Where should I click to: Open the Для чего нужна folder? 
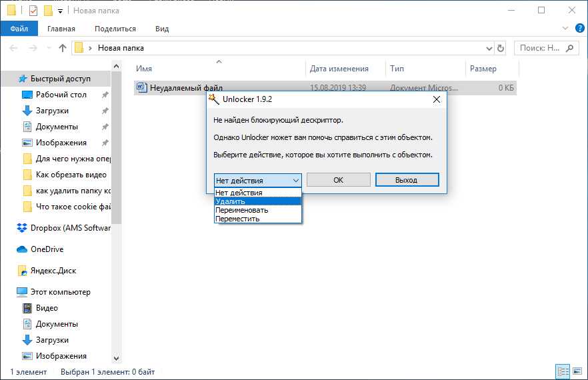[73, 159]
